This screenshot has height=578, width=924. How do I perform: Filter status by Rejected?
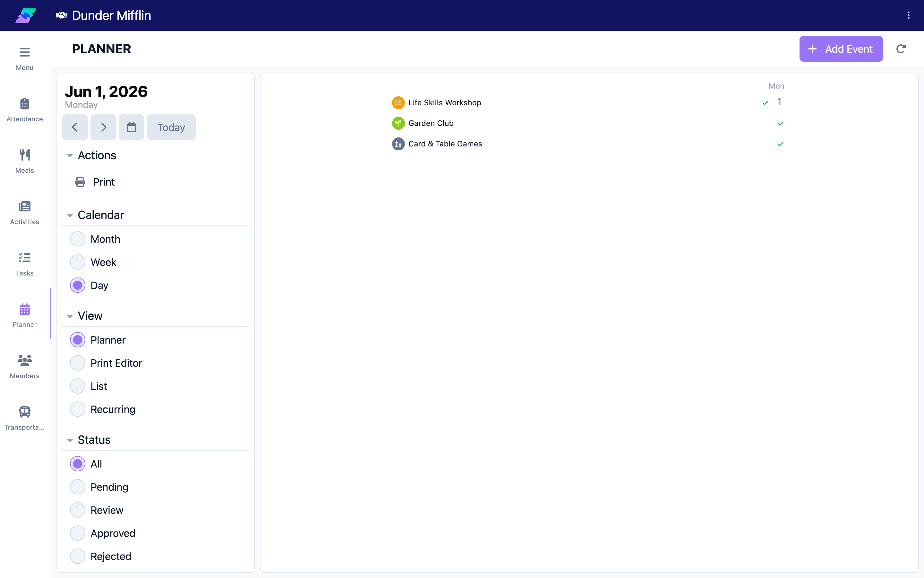tap(78, 556)
